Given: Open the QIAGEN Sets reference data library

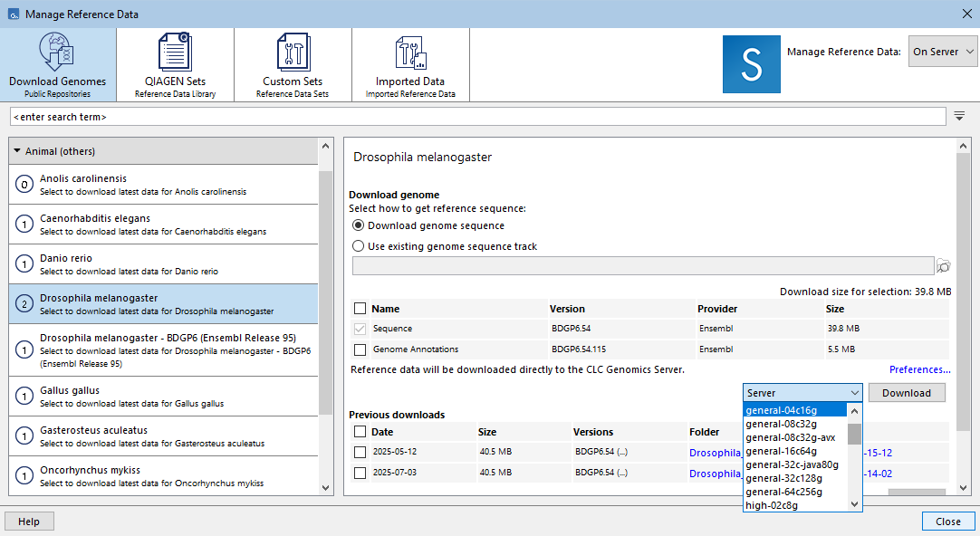Looking at the screenshot, I should click(175, 63).
